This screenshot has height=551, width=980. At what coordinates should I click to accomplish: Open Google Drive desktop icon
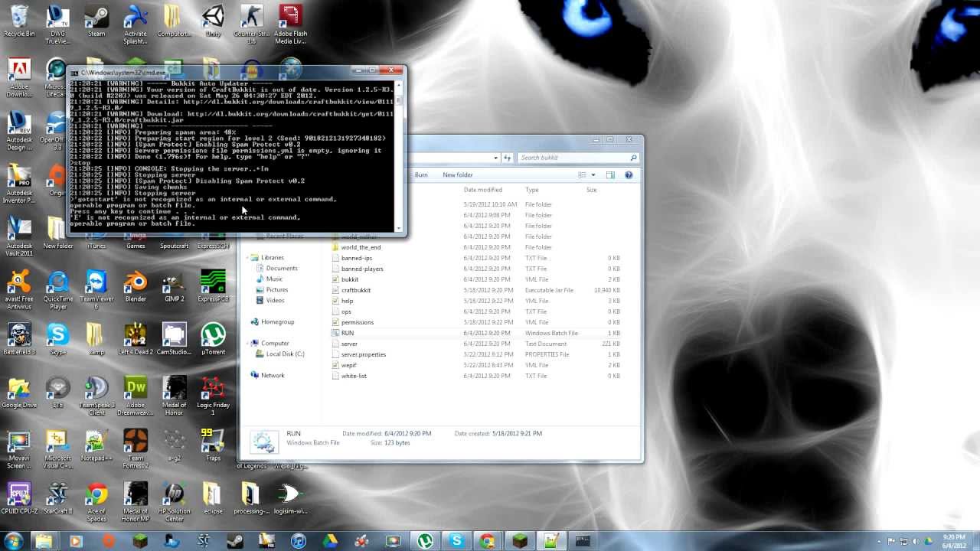pyautogui.click(x=19, y=392)
